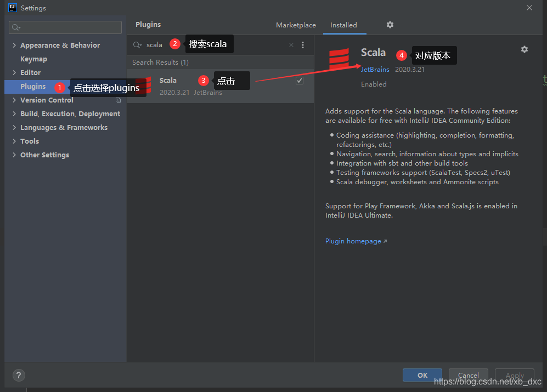Expand the Other Settings node

pyautogui.click(x=14, y=155)
